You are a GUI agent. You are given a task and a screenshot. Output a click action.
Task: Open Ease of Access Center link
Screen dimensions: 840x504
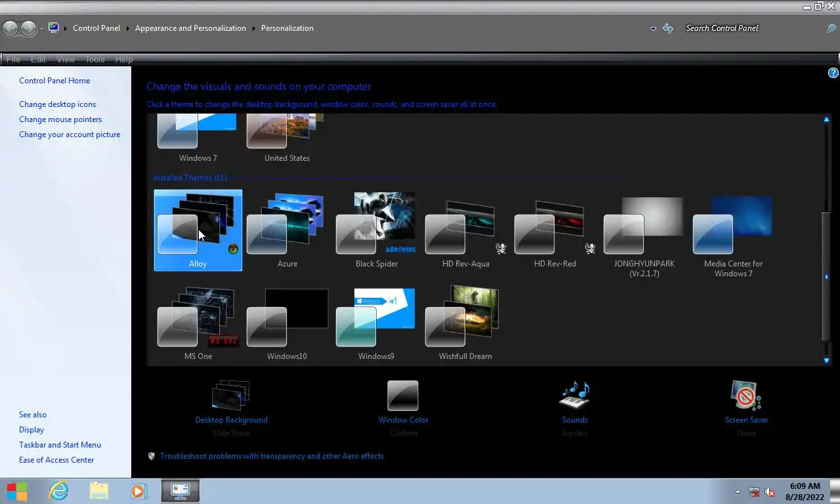tap(56, 460)
